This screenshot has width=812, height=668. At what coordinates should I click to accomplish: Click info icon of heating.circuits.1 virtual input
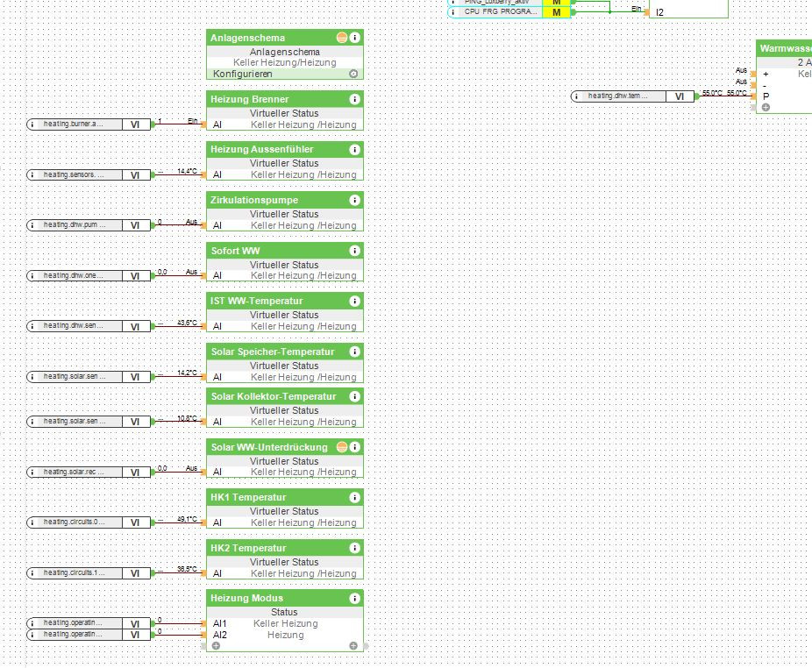click(32, 573)
